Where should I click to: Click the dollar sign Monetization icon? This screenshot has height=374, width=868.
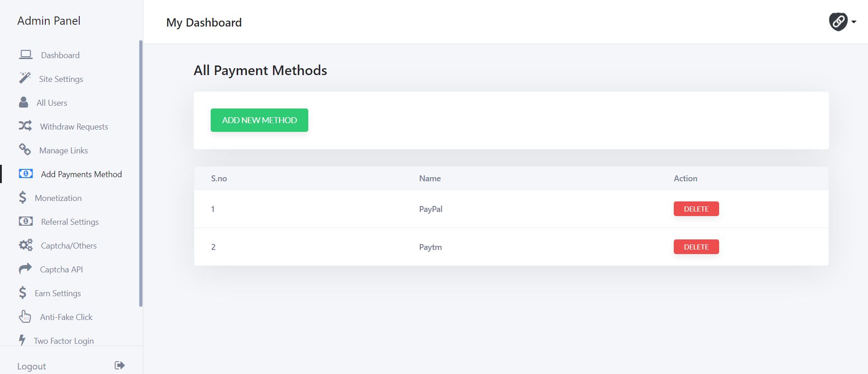click(x=22, y=197)
